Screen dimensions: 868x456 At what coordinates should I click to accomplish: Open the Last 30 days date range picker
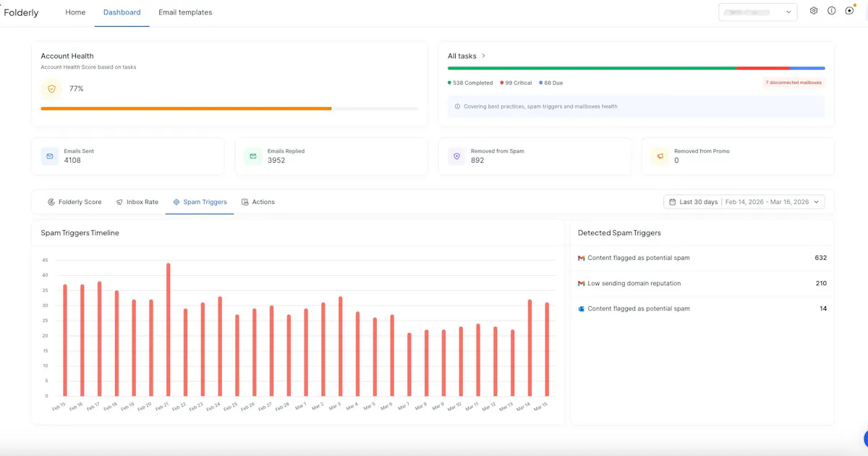point(744,202)
